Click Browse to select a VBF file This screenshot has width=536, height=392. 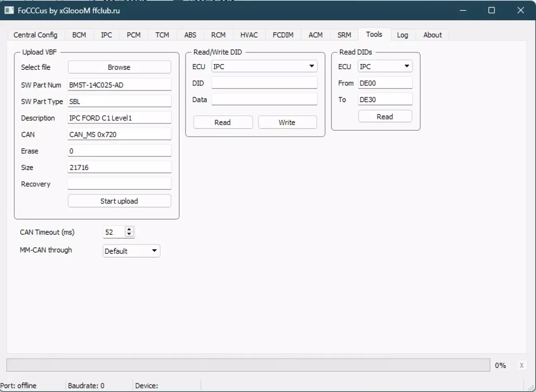[x=119, y=67]
